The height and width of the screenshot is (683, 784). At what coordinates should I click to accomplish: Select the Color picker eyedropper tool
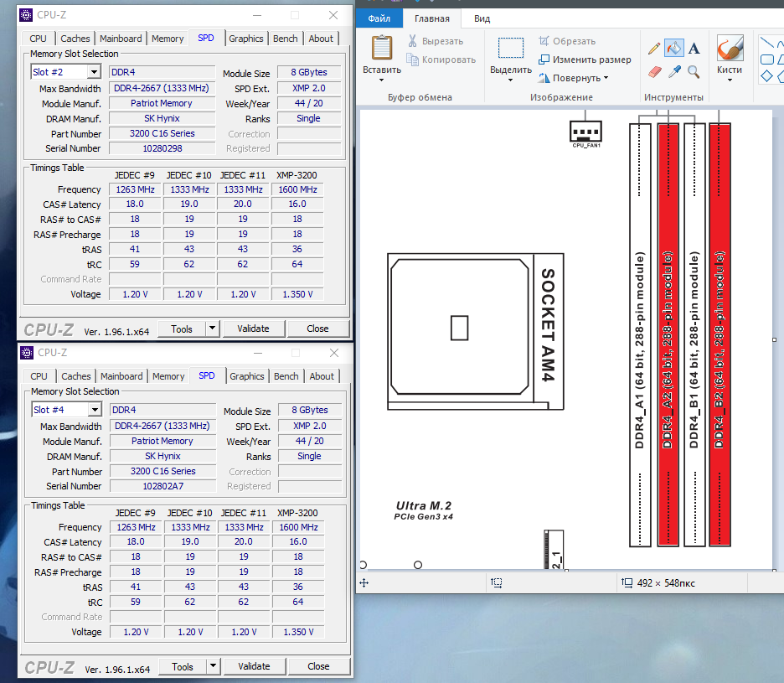[x=674, y=72]
